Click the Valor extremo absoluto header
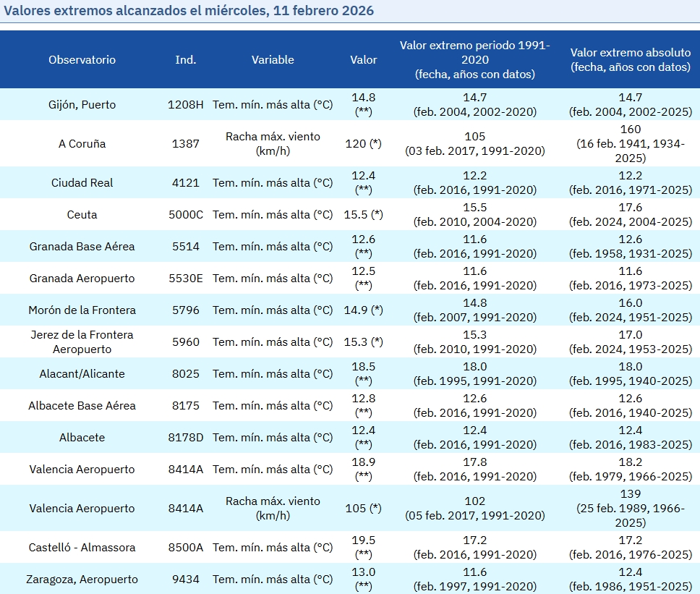Screen dimensions: 700x594 pos(630,60)
